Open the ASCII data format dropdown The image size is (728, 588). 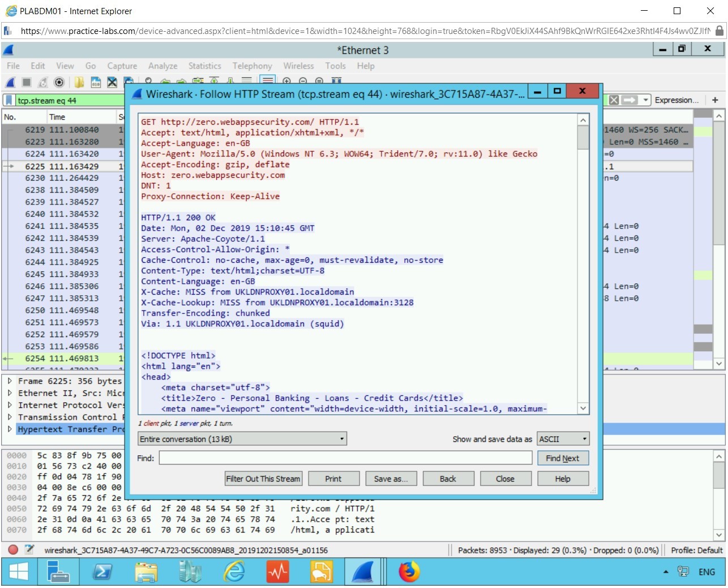pyautogui.click(x=563, y=439)
